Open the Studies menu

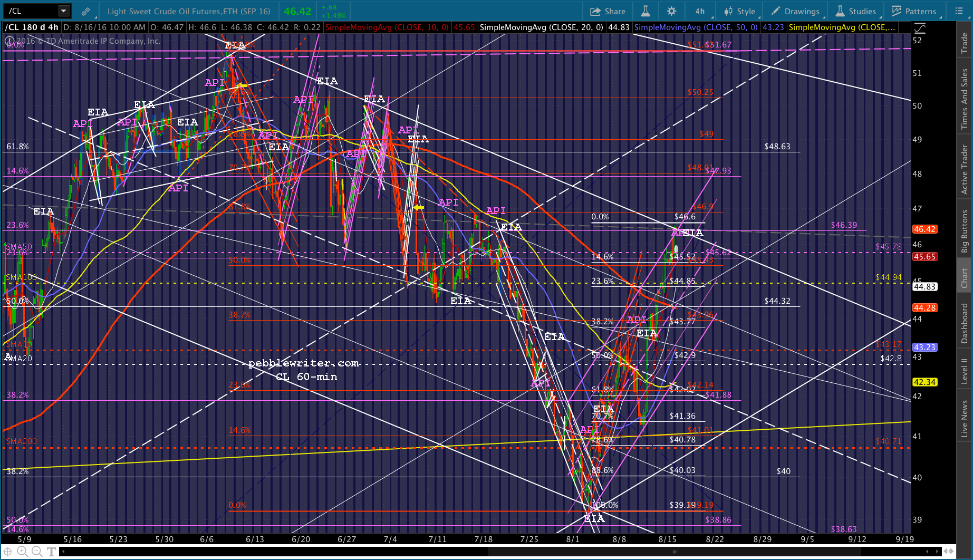click(856, 11)
